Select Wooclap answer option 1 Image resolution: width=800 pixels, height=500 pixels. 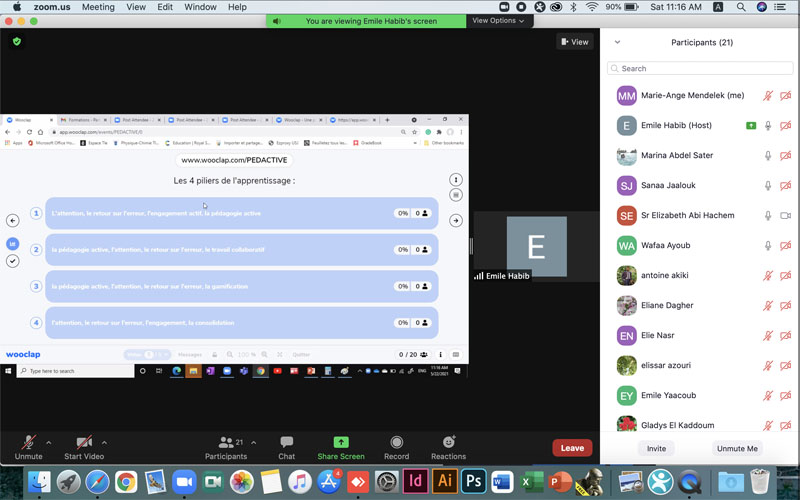[x=242, y=213]
